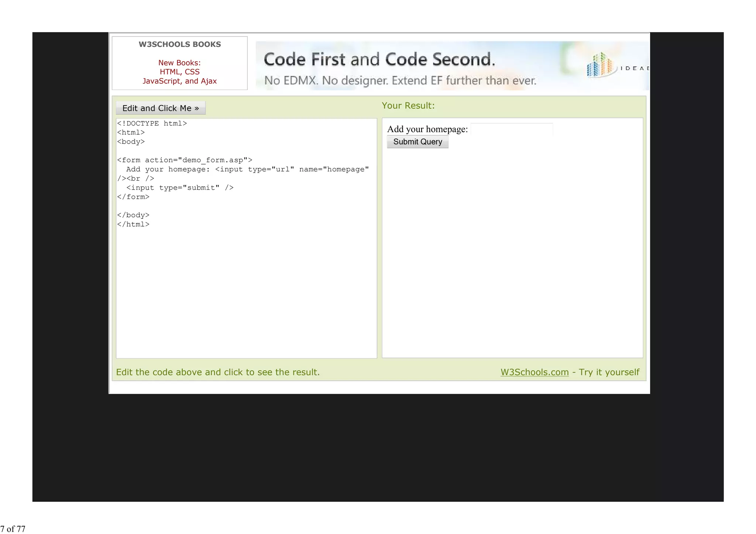Click the New Books link text

(179, 63)
